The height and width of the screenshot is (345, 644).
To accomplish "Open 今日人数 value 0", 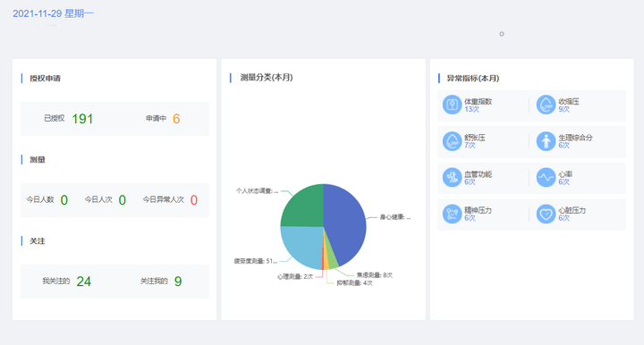I will 64,200.
